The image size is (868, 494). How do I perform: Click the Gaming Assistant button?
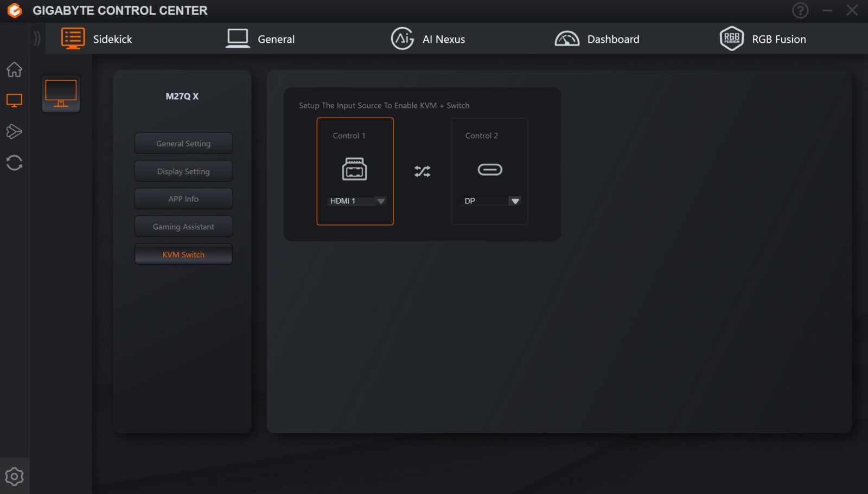point(183,227)
